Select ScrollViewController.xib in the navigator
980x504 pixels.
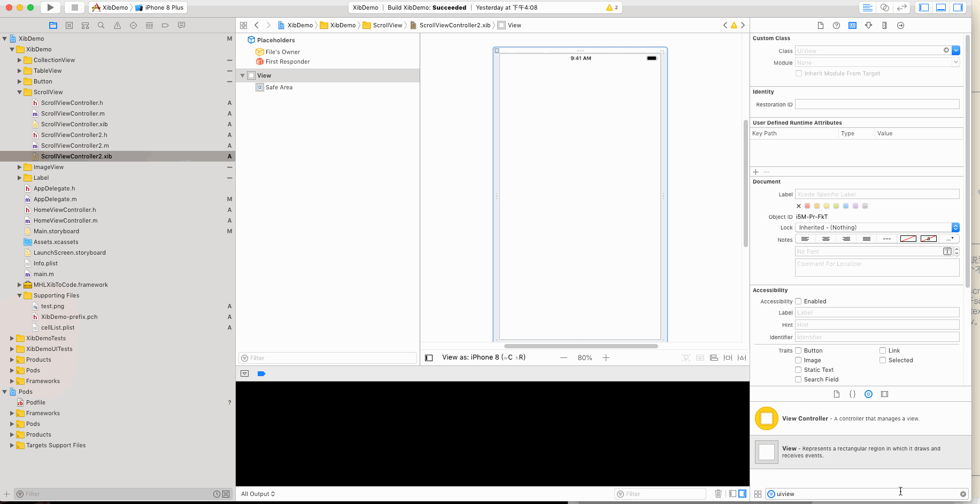pos(74,124)
